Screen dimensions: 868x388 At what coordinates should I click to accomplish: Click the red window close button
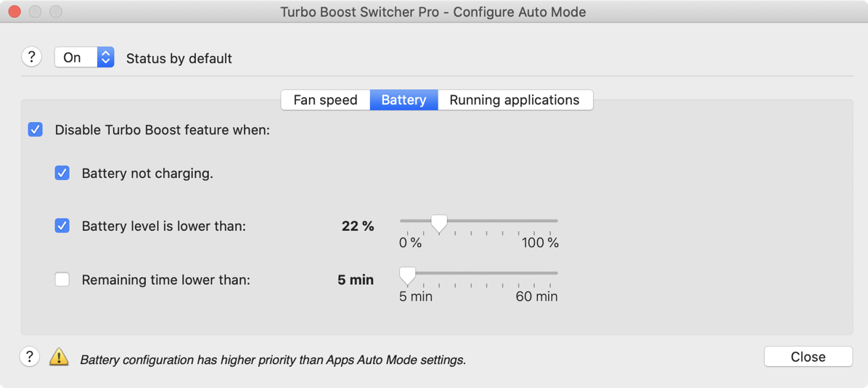[x=15, y=12]
